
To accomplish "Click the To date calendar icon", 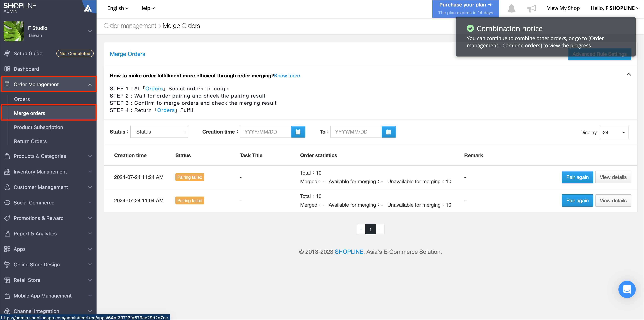I will point(388,132).
